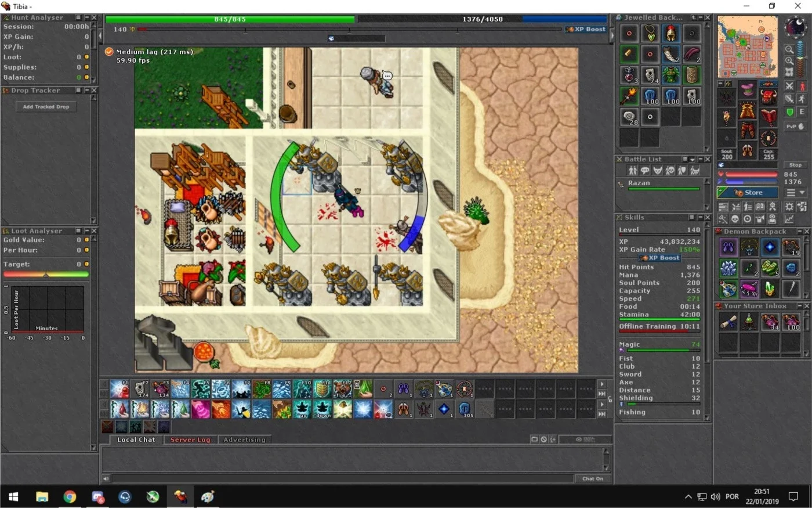Click the Loot Analyser target gradient bar

tap(46, 274)
